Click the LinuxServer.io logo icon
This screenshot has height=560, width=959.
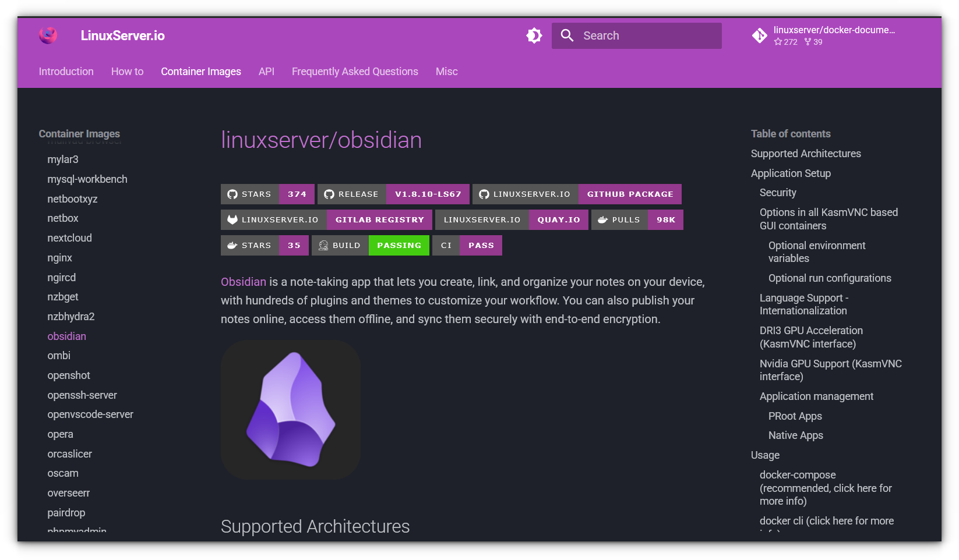[48, 36]
